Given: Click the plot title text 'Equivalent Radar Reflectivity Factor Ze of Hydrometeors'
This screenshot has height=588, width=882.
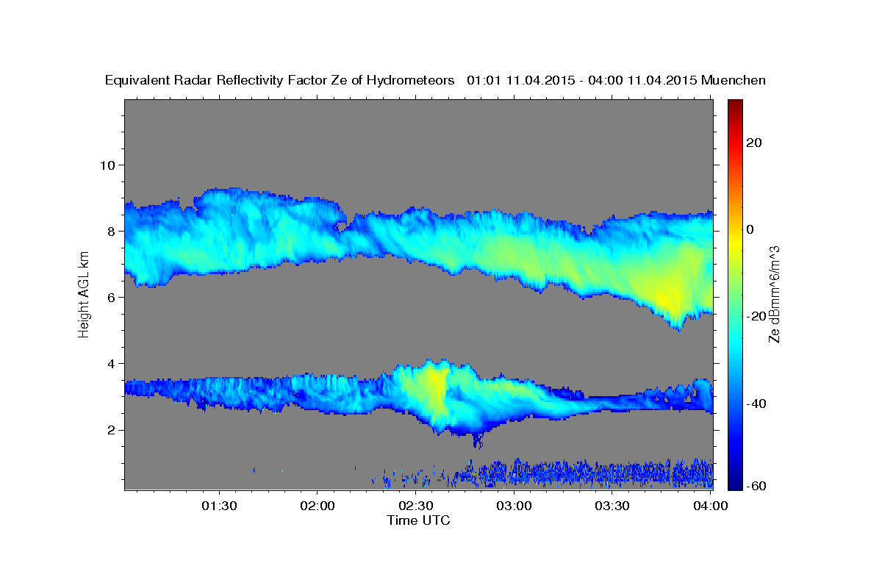Looking at the screenshot, I should pyautogui.click(x=280, y=81).
